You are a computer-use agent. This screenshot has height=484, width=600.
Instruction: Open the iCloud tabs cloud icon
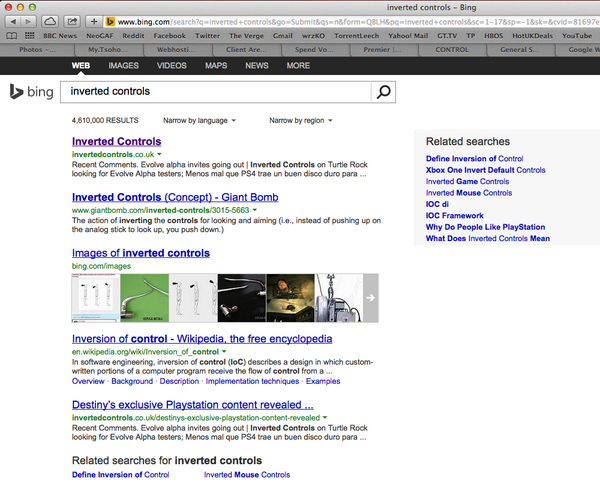pos(50,22)
